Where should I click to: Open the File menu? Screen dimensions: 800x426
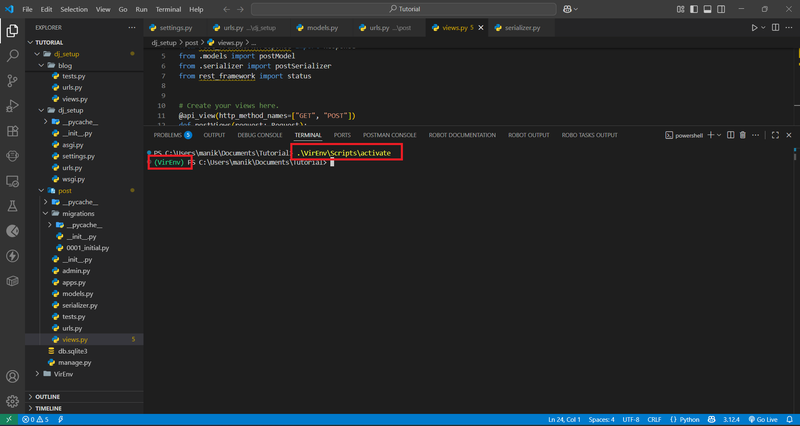(x=28, y=9)
